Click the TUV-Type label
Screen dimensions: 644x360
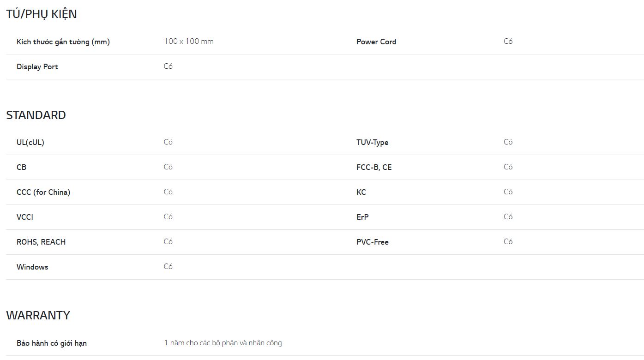(x=373, y=142)
